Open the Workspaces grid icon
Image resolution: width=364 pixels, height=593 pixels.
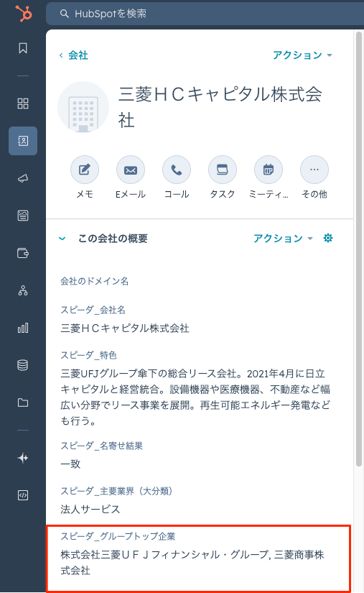click(23, 104)
